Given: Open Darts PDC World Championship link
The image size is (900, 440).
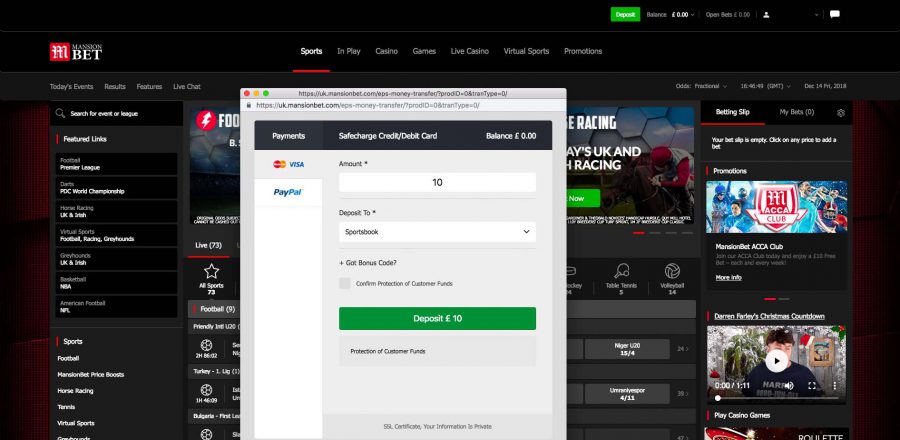Looking at the screenshot, I should point(117,188).
